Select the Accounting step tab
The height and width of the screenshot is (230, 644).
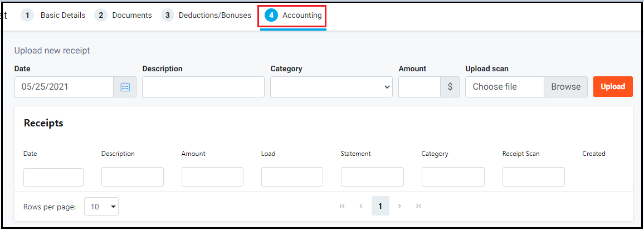click(293, 16)
